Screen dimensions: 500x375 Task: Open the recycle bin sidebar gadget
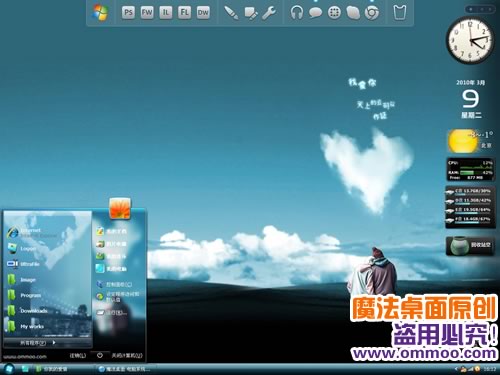[x=470, y=246]
